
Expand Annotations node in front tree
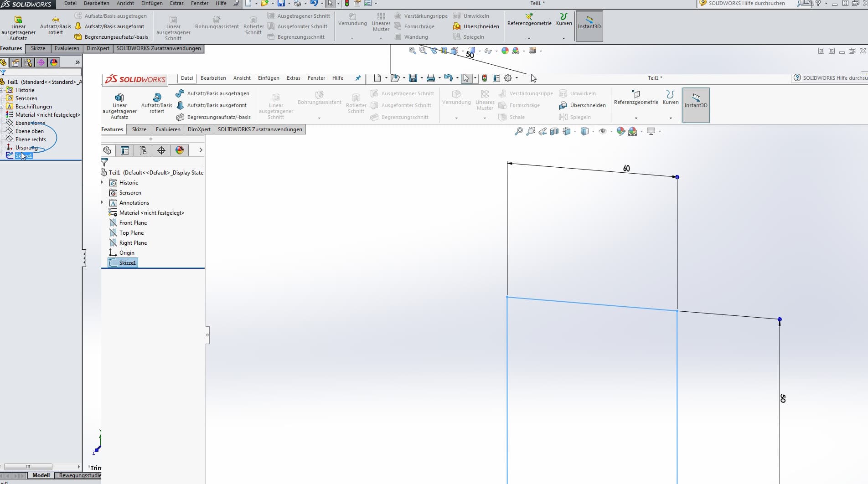click(102, 202)
